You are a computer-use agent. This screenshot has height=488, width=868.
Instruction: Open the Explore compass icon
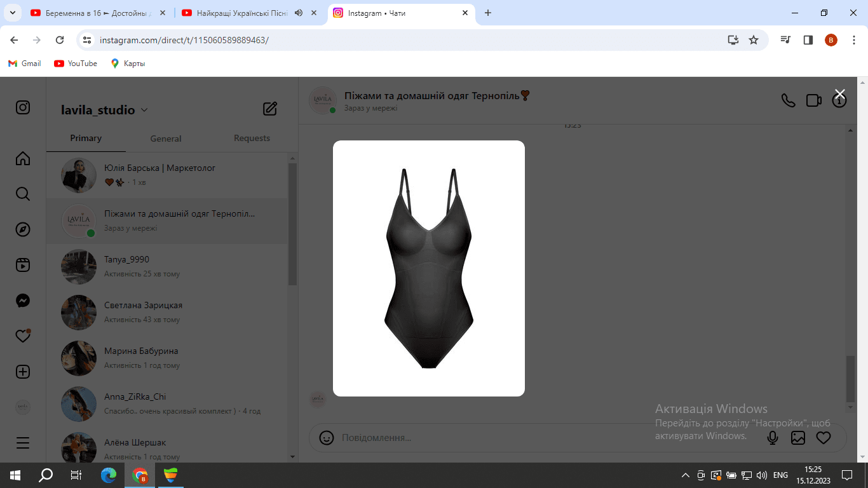click(x=23, y=229)
